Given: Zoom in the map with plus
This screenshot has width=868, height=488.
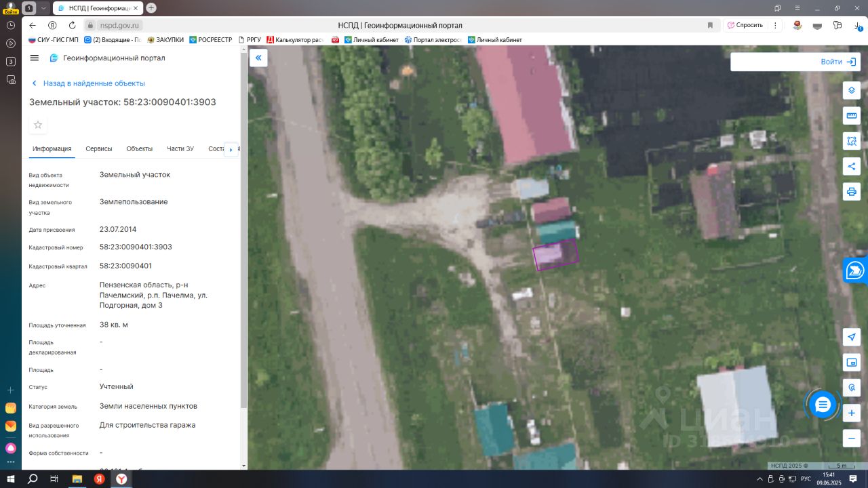Looking at the screenshot, I should click(x=852, y=413).
